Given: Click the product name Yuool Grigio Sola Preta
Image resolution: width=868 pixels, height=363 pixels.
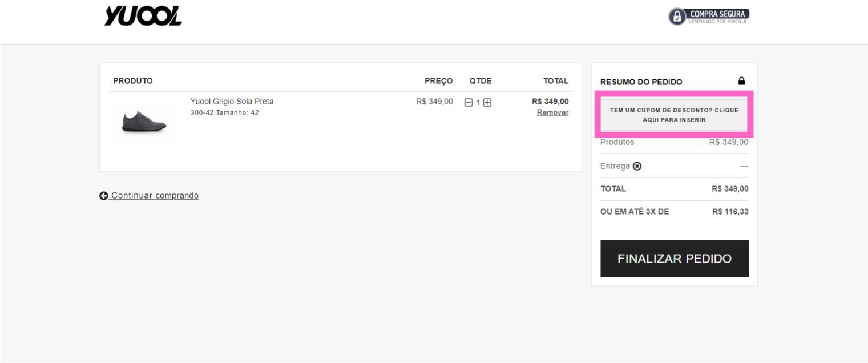Looking at the screenshot, I should (232, 102).
